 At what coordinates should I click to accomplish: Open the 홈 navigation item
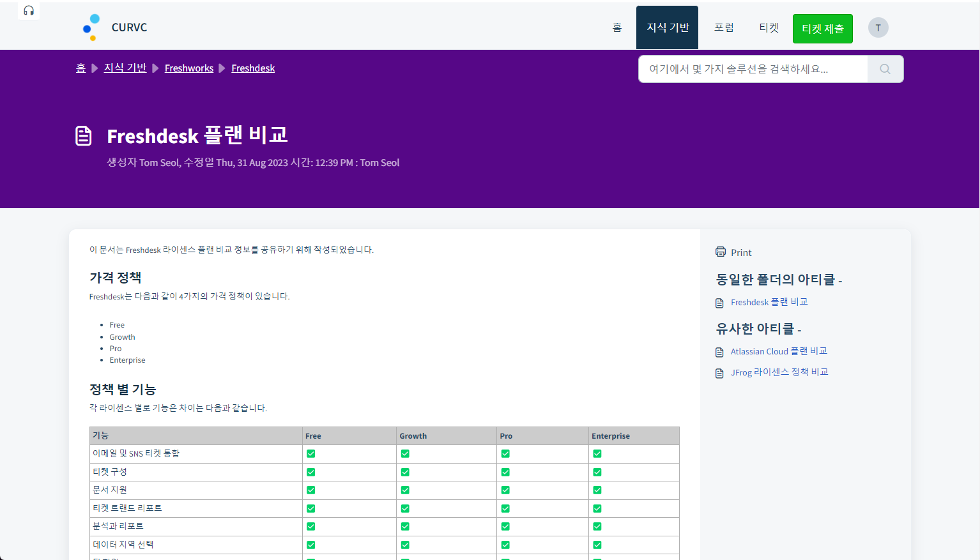point(617,27)
